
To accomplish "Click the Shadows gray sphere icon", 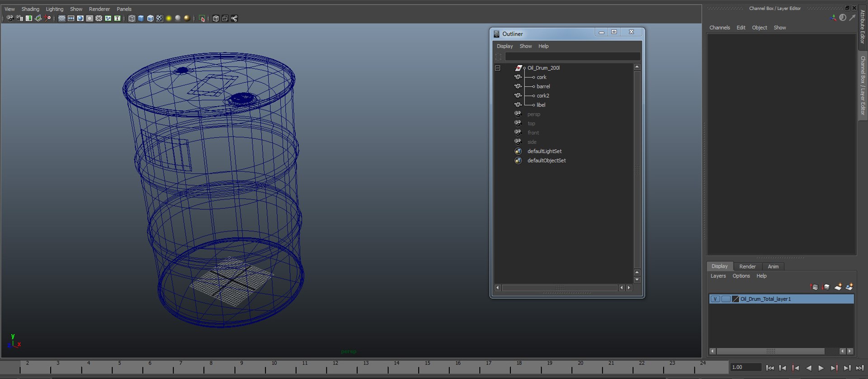I will (178, 18).
